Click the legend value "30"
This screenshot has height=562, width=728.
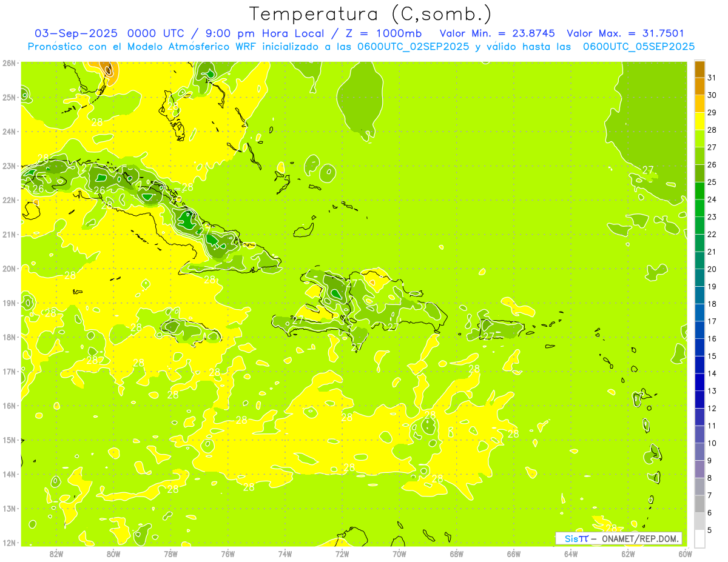pyautogui.click(x=712, y=95)
